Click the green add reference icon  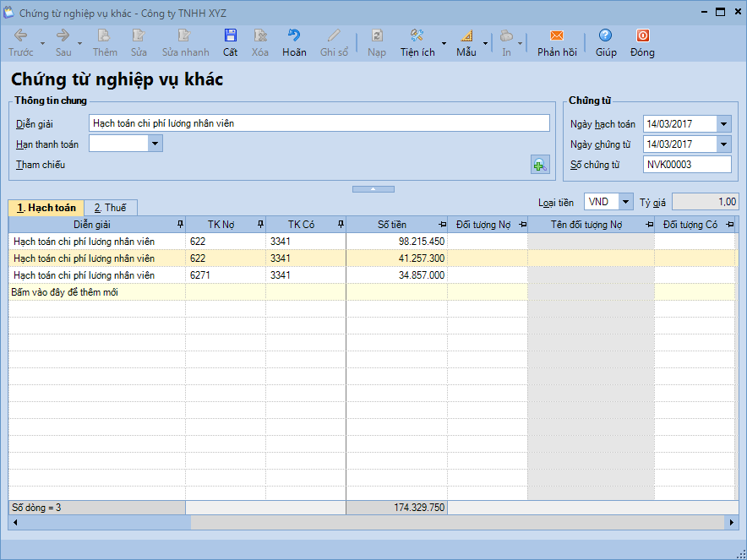click(x=539, y=165)
